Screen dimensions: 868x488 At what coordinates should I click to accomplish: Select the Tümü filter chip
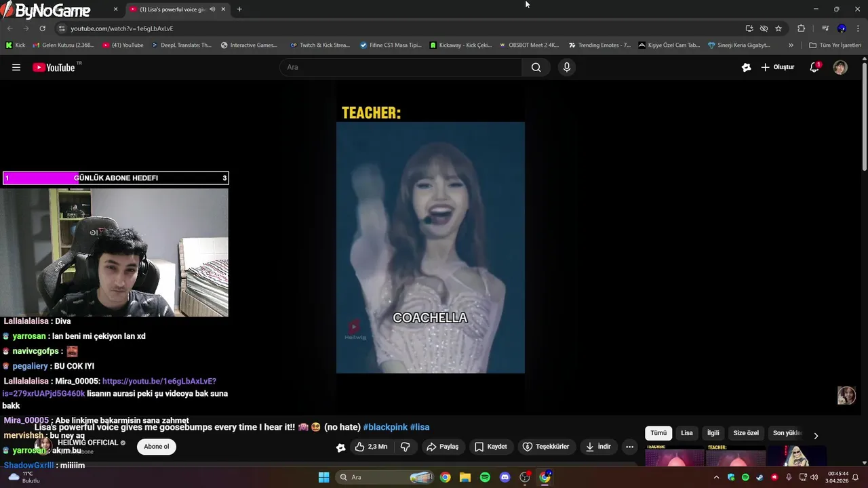(658, 433)
